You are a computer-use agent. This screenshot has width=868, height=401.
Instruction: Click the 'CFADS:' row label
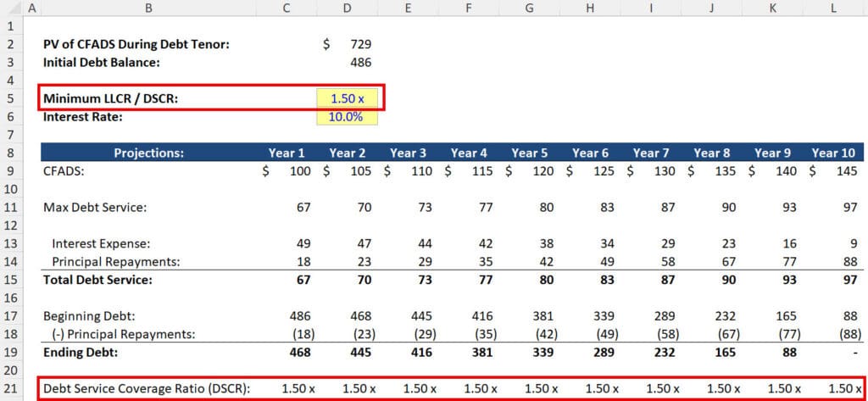point(64,171)
